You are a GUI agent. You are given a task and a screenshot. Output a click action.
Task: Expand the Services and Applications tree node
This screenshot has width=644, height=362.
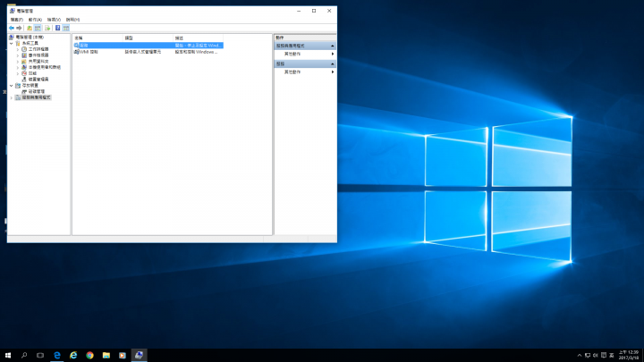point(11,97)
